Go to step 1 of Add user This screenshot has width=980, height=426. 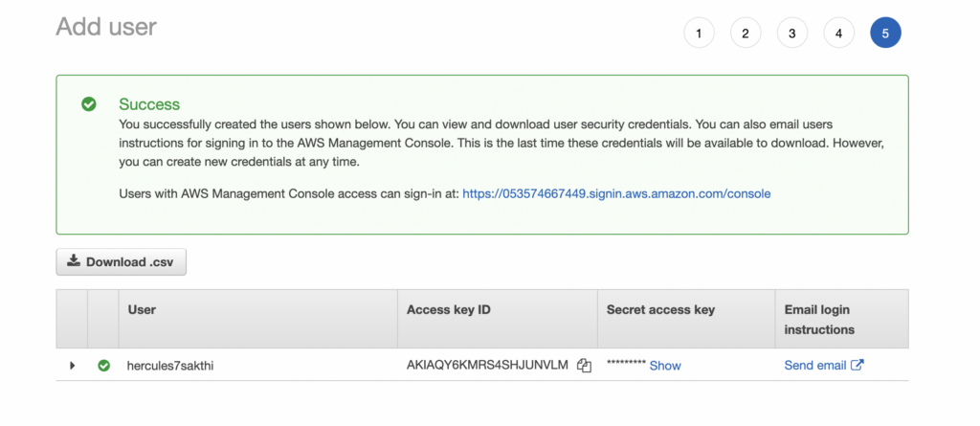point(699,34)
